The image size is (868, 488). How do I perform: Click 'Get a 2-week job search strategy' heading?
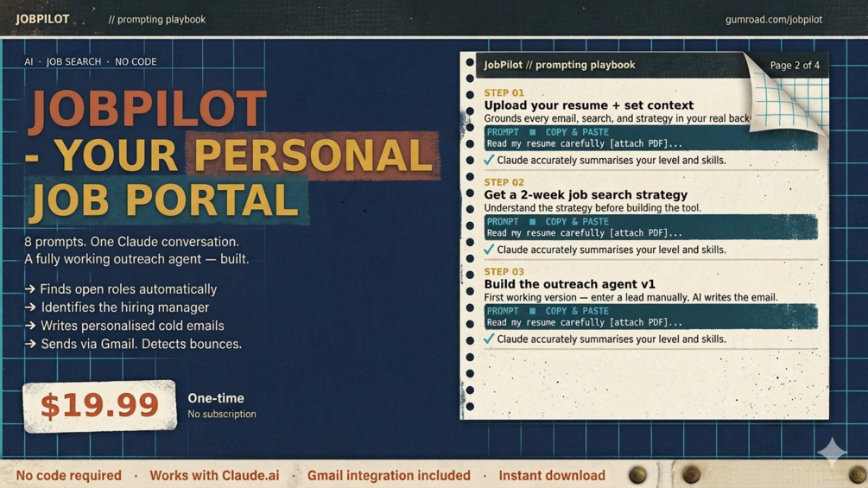coord(586,194)
